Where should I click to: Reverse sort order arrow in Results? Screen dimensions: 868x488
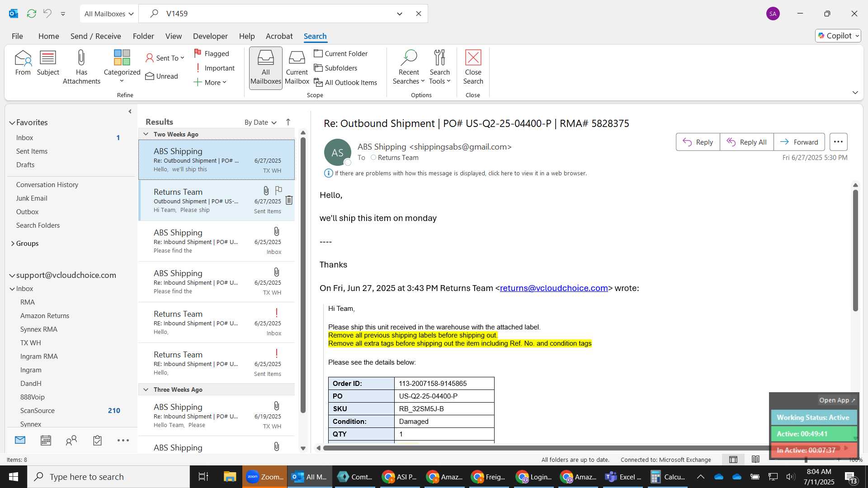(x=288, y=122)
